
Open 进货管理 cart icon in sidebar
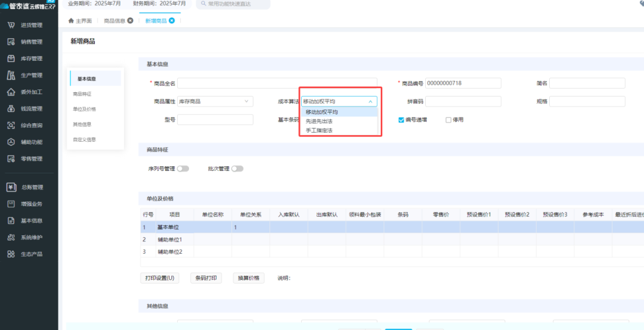[11, 26]
